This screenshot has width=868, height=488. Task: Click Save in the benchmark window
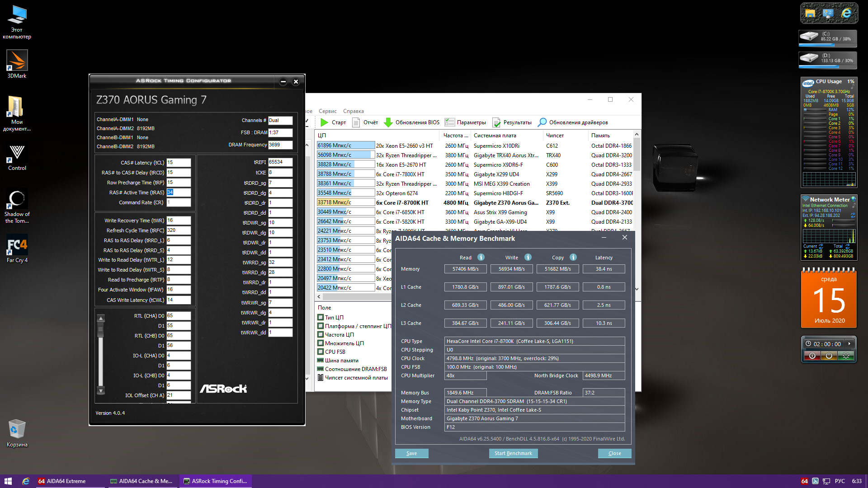[411, 453]
